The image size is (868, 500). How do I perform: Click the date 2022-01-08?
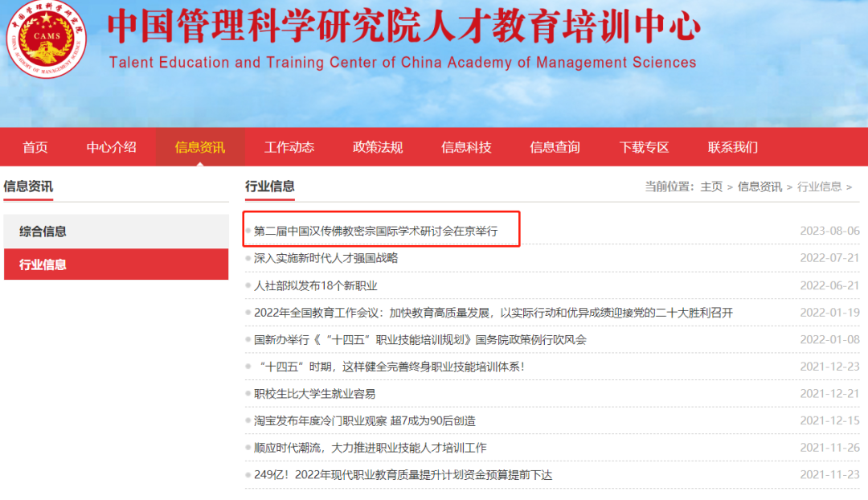(x=829, y=340)
